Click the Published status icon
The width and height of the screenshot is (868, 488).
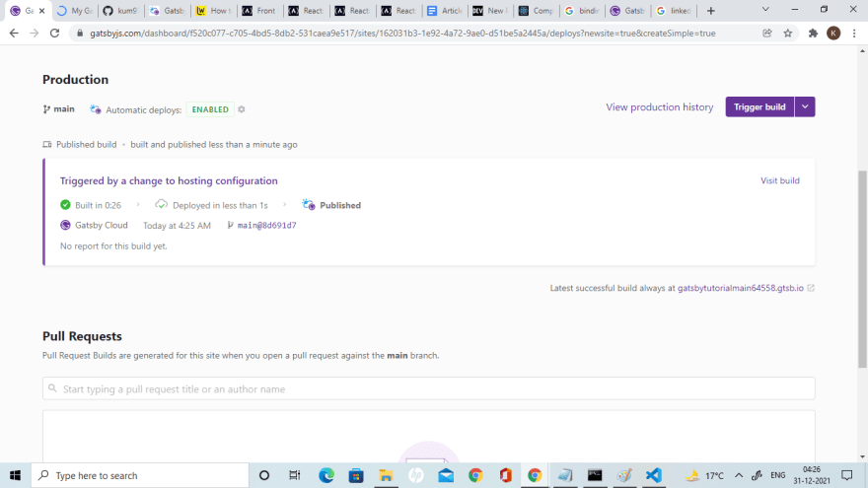[x=309, y=205]
